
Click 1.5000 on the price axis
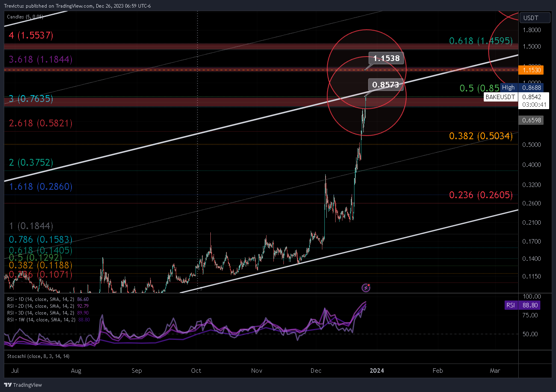pyautogui.click(x=532, y=47)
